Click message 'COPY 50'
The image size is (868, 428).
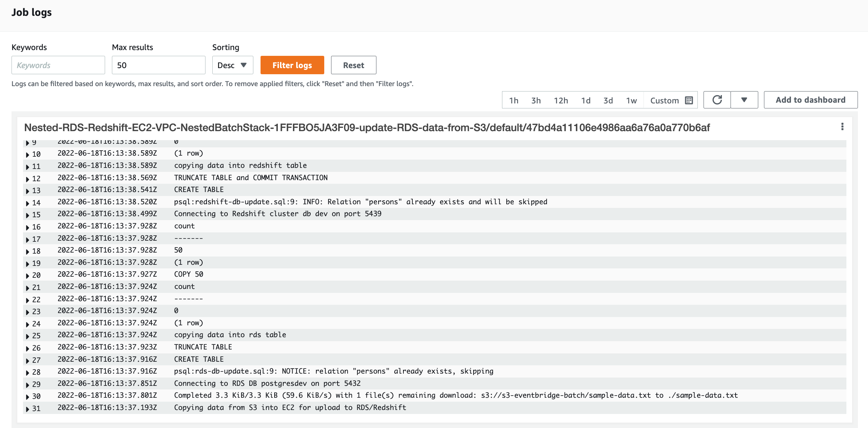[189, 274]
